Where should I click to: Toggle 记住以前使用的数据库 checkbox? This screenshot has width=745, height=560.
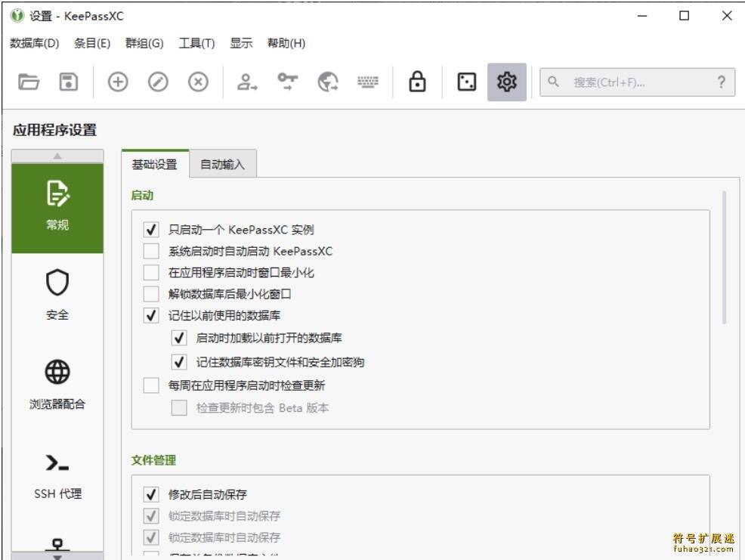(151, 315)
